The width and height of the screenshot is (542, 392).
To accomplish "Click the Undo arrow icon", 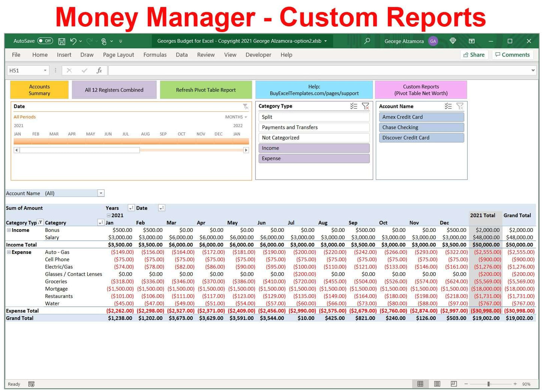I will (x=73, y=41).
